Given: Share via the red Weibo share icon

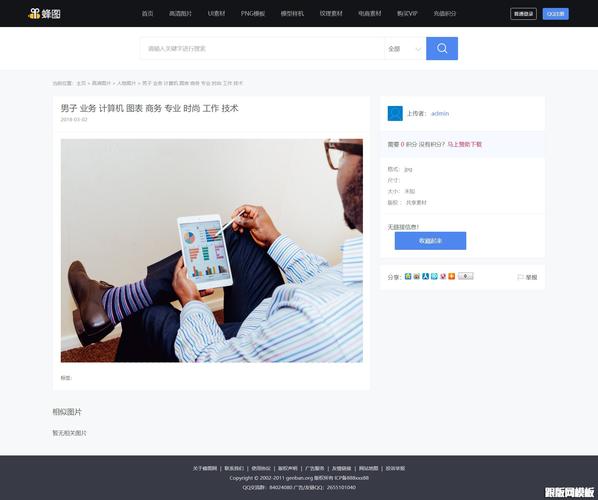Looking at the screenshot, I should tap(443, 276).
